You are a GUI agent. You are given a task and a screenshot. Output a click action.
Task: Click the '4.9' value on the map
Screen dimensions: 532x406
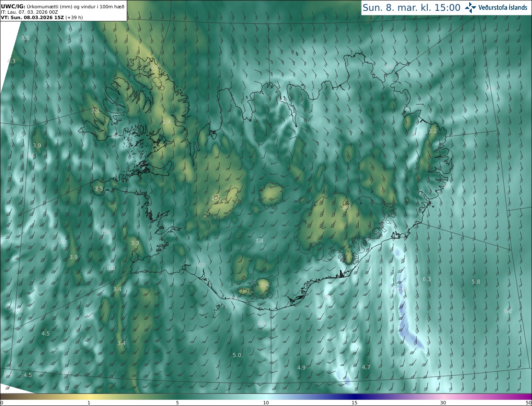point(301,367)
